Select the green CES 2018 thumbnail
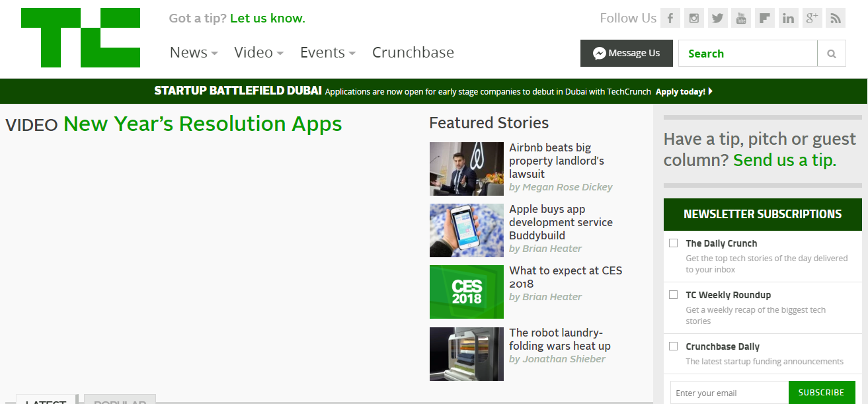 click(x=467, y=292)
